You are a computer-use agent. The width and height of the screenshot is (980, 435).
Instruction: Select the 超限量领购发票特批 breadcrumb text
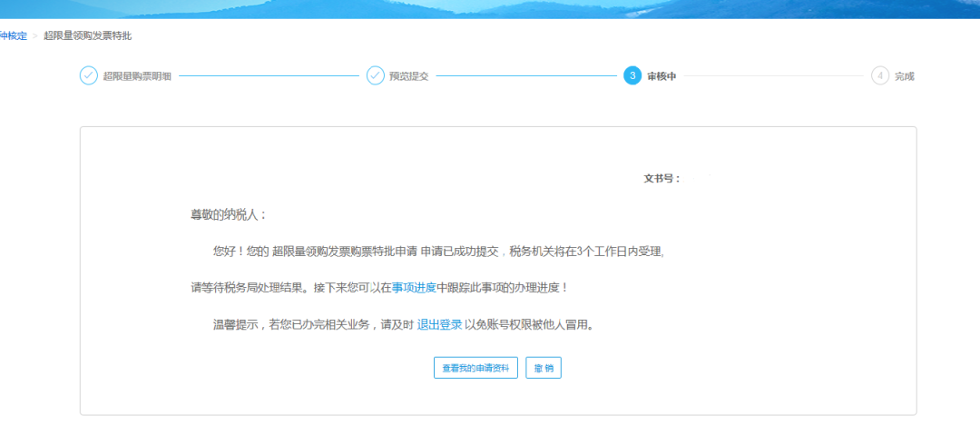click(87, 35)
